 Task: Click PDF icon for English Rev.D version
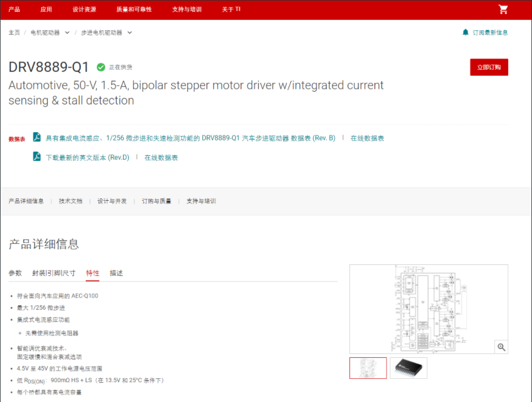pos(37,156)
